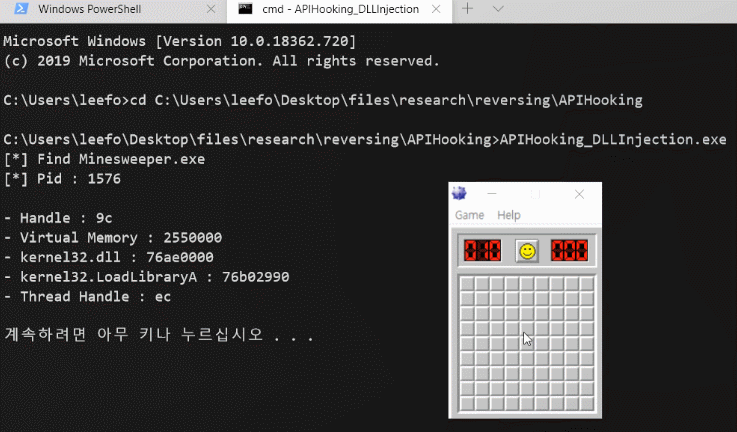Click the Korean 'press any key' prompt
Viewport: 737px width, 432px height.
[x=158, y=334]
